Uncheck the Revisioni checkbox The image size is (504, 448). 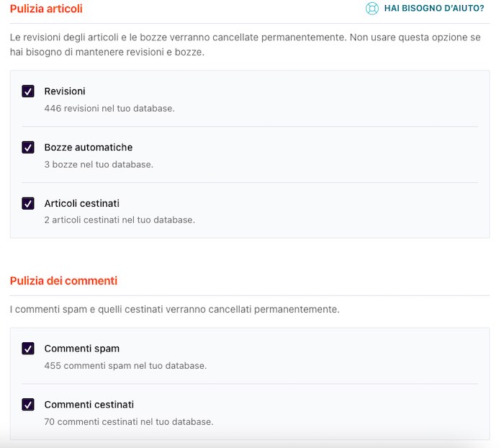[28, 91]
